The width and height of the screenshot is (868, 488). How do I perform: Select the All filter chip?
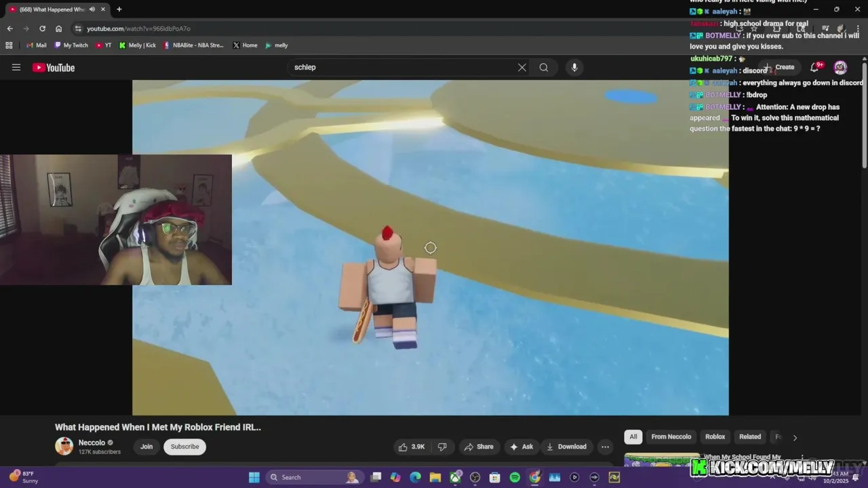click(633, 436)
